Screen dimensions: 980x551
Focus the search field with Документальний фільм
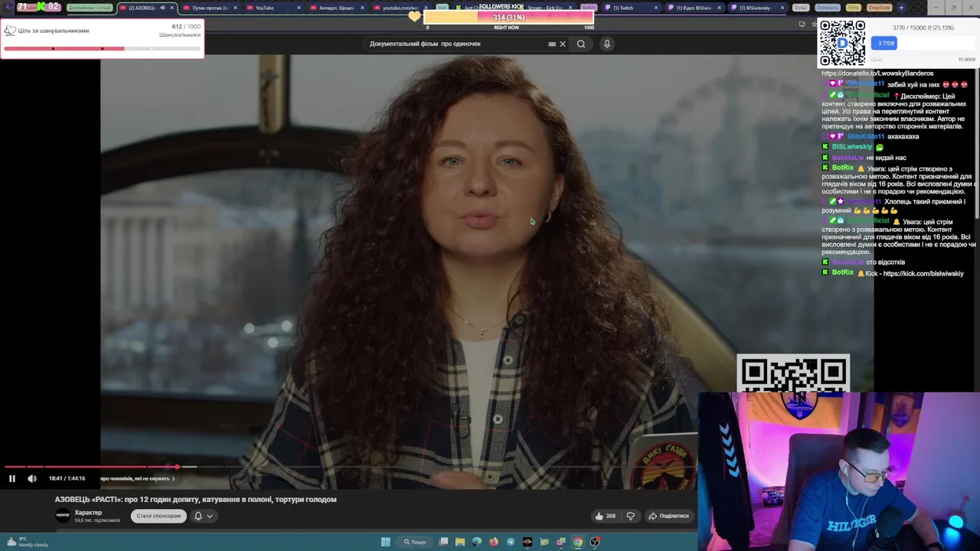click(x=456, y=44)
